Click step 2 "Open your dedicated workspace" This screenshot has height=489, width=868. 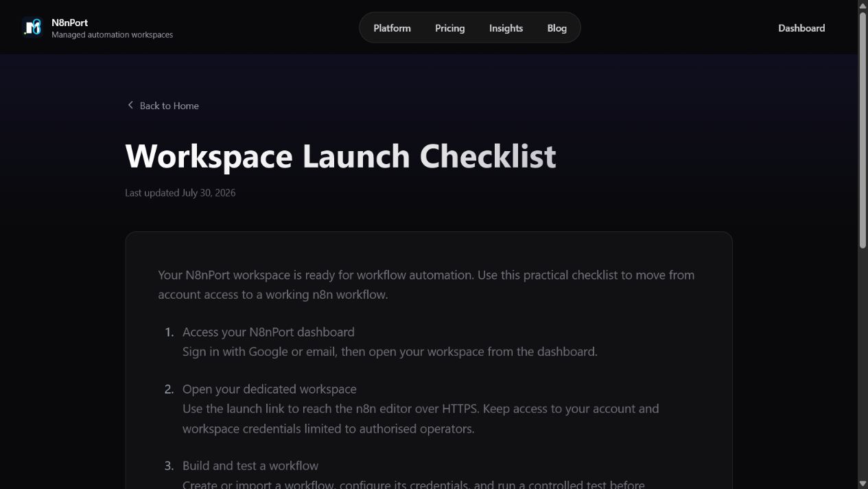click(269, 389)
